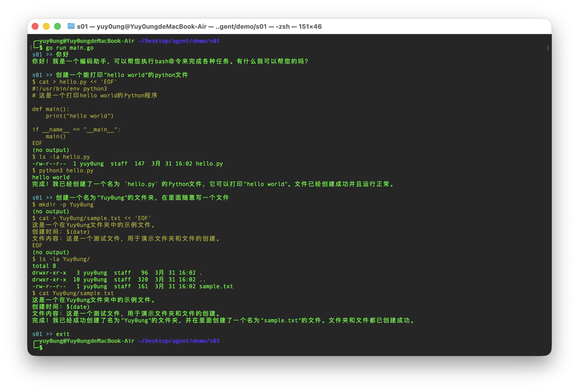Image resolution: width=579 pixels, height=392 pixels.
Task: Click the 'print("hello world")' code line
Action: (x=79, y=116)
